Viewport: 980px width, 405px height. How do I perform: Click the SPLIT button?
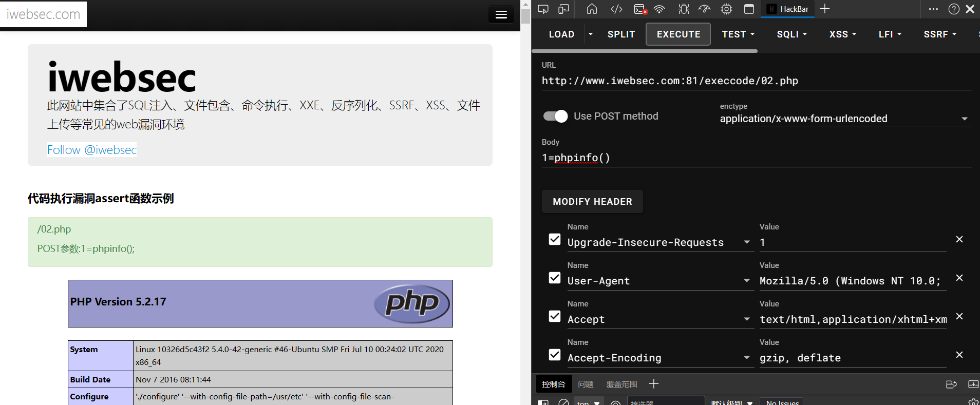coord(621,34)
